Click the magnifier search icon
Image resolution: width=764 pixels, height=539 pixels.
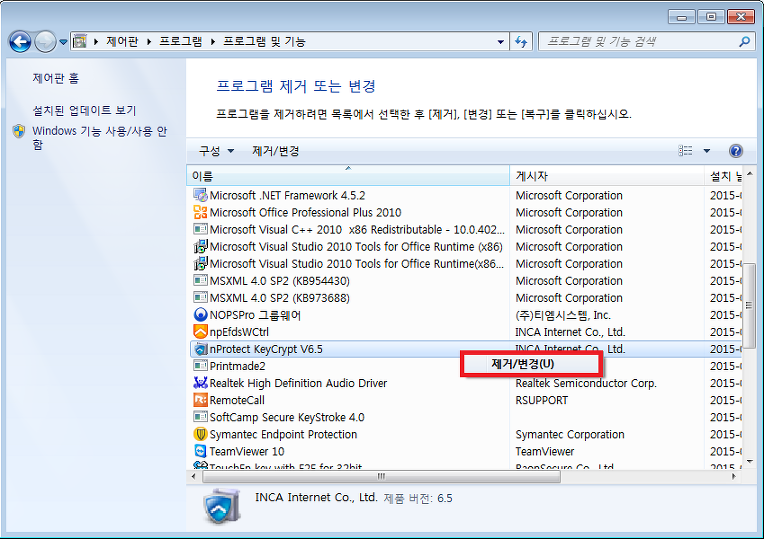coord(744,42)
